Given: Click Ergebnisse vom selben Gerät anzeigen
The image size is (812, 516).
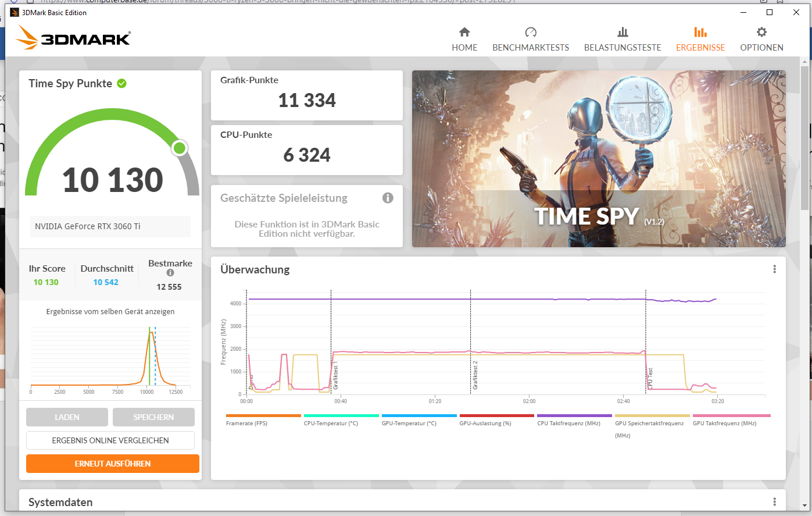Looking at the screenshot, I should click(110, 312).
